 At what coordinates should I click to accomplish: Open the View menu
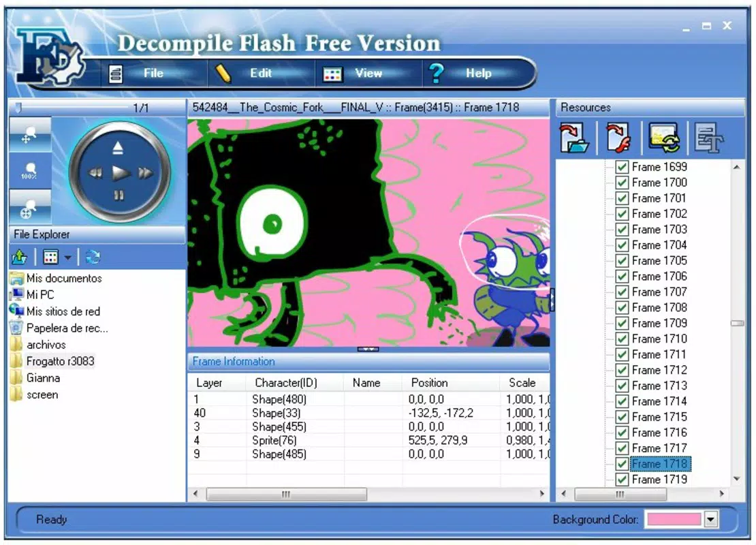368,74
